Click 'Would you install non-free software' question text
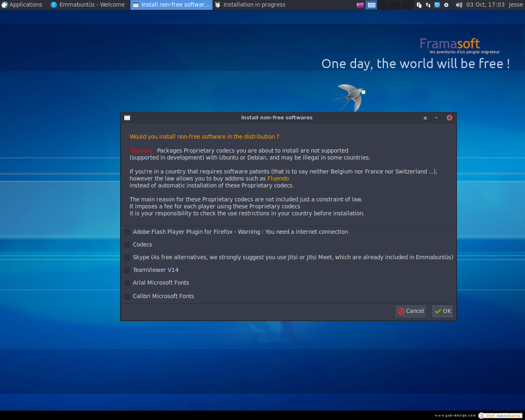 204,137
